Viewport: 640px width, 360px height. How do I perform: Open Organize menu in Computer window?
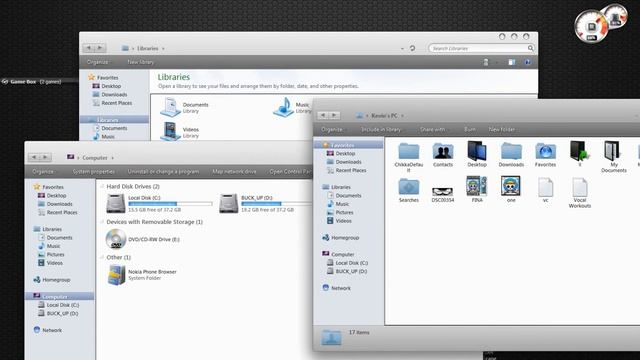(43, 171)
